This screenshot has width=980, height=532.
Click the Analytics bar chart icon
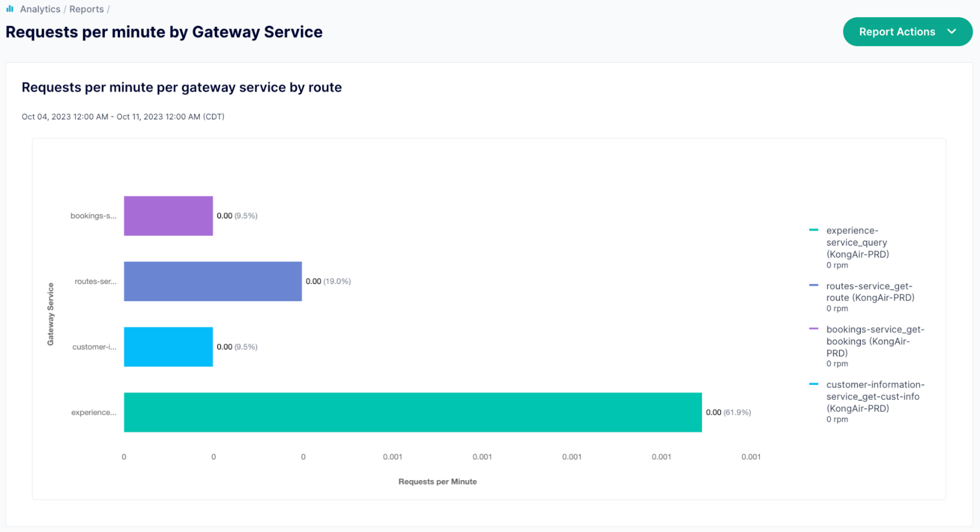click(x=10, y=9)
